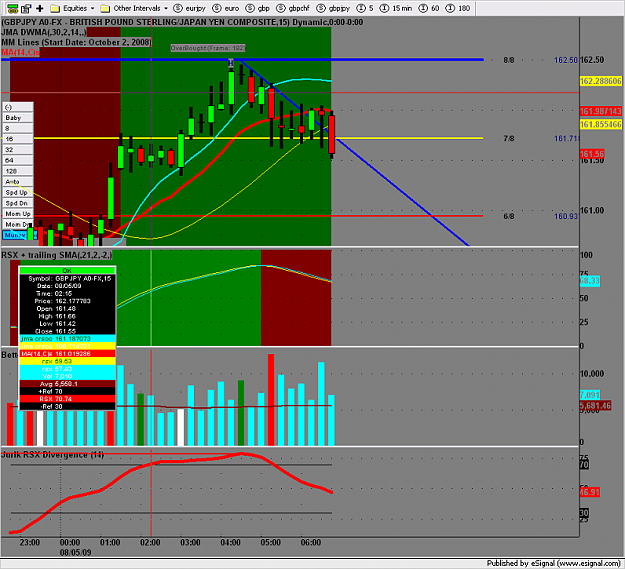Viewport: 625px width, 569px height.
Task: Click the plus add icon in toolbar
Action: [39, 8]
